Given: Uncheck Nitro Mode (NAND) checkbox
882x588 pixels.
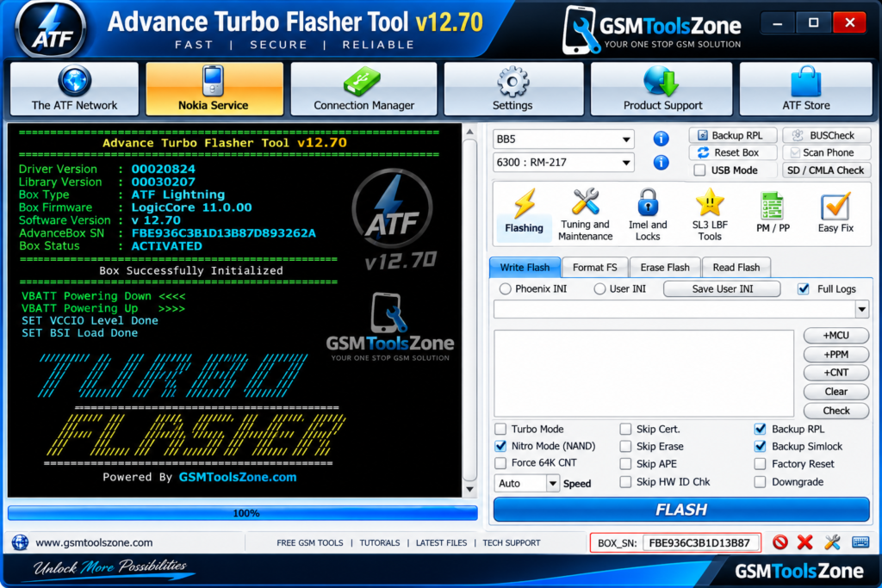Looking at the screenshot, I should point(500,446).
